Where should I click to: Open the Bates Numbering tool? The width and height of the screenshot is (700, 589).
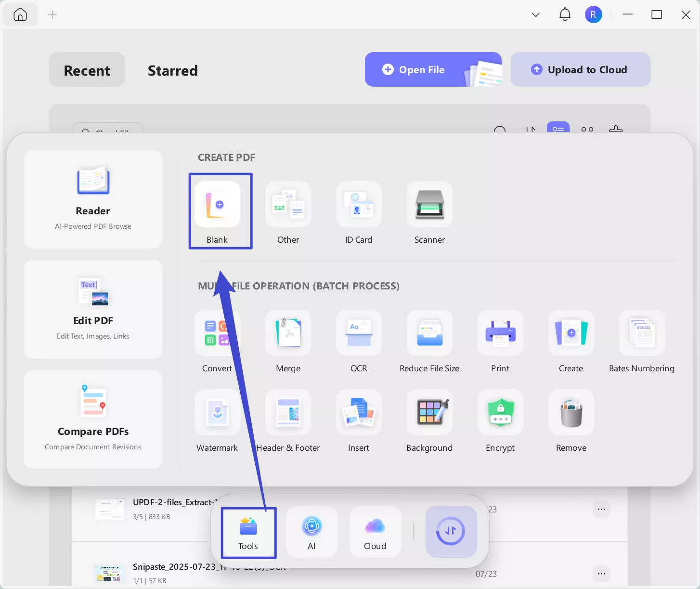pos(642,342)
